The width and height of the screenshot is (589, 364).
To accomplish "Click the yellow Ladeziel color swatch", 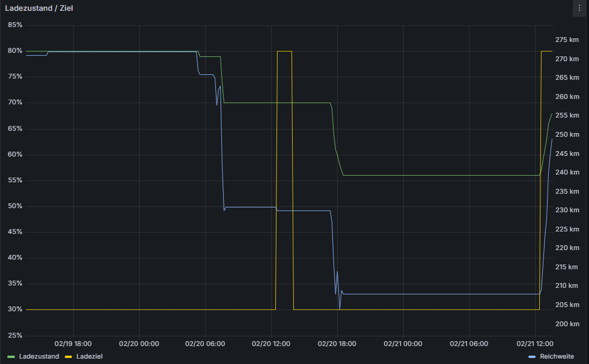I will (68, 356).
